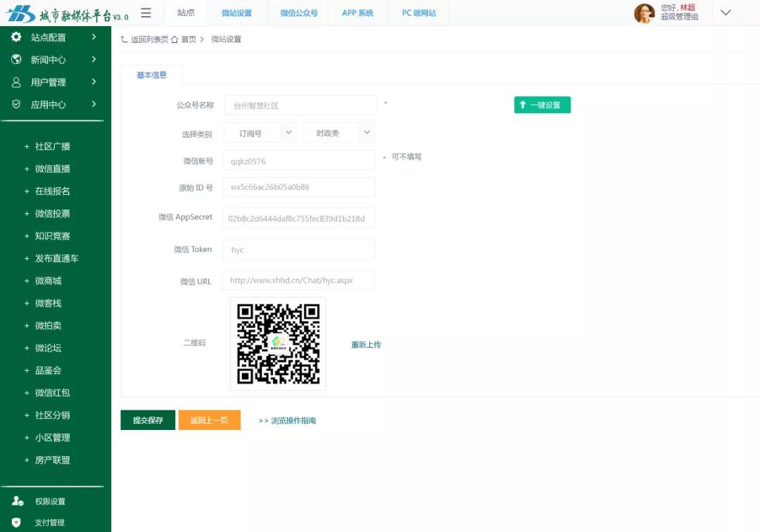760x532 pixels.
Task: Click the 微信帐号 input field
Action: pyautogui.click(x=300, y=160)
